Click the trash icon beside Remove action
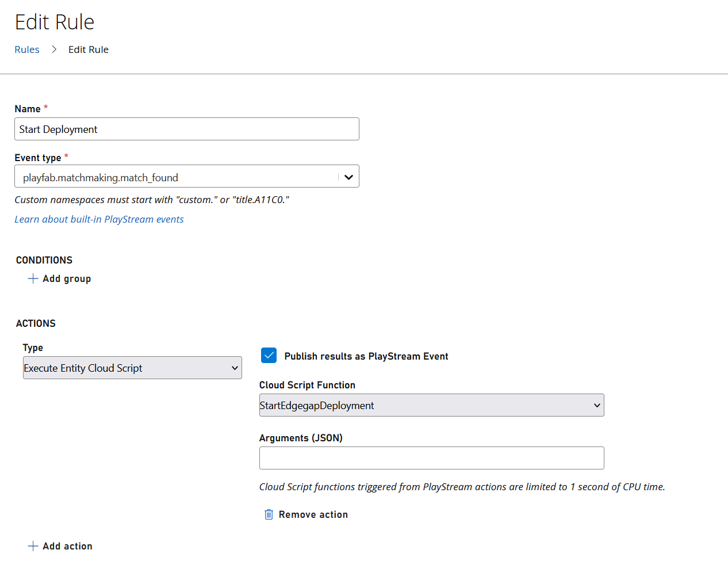This screenshot has height=565, width=728. click(x=269, y=514)
